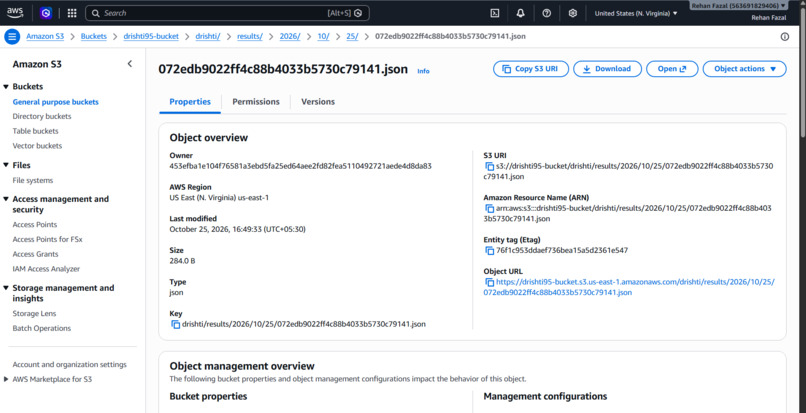Viewport: 806px width, 413px height.
Task: Copy the Key value icon
Action: [x=175, y=324]
